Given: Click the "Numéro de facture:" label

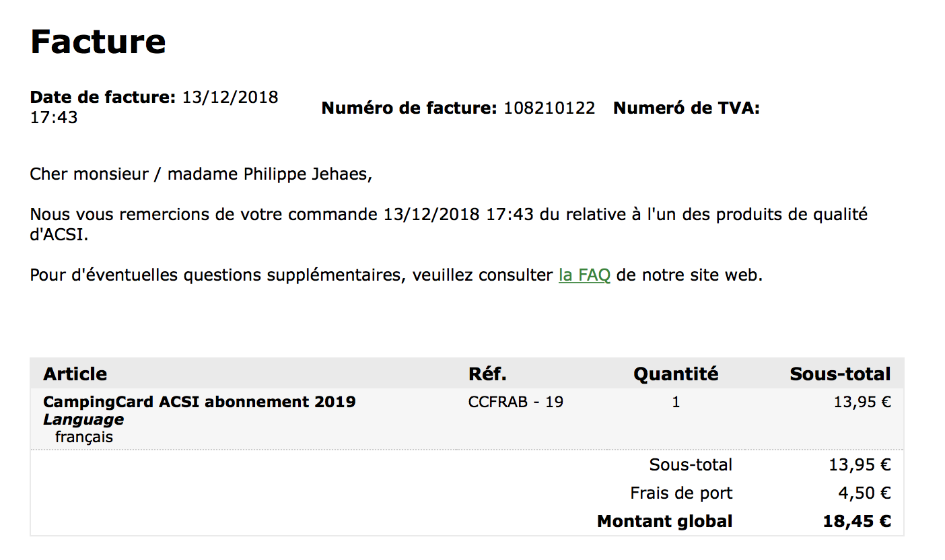Looking at the screenshot, I should pyautogui.click(x=409, y=108).
